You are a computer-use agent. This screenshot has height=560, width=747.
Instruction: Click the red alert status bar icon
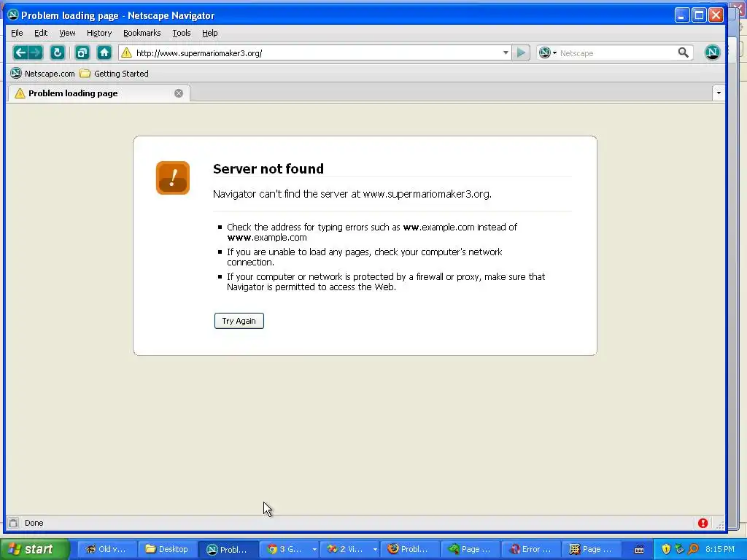click(703, 523)
